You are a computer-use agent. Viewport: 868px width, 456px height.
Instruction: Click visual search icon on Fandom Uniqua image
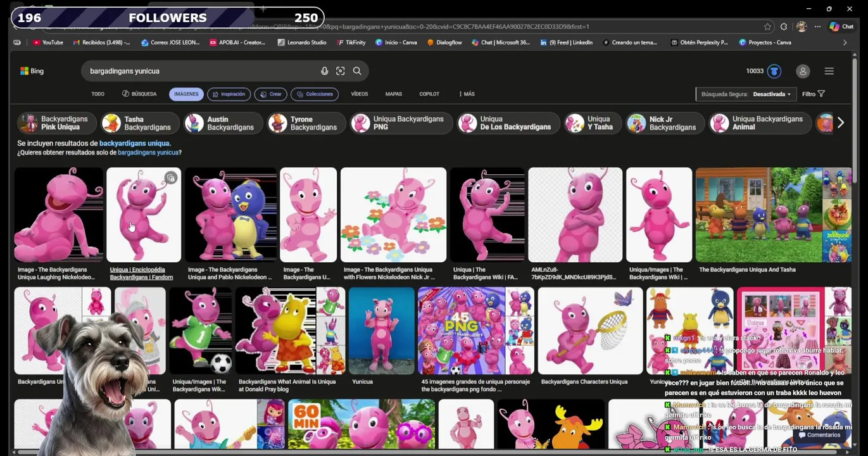pos(171,178)
